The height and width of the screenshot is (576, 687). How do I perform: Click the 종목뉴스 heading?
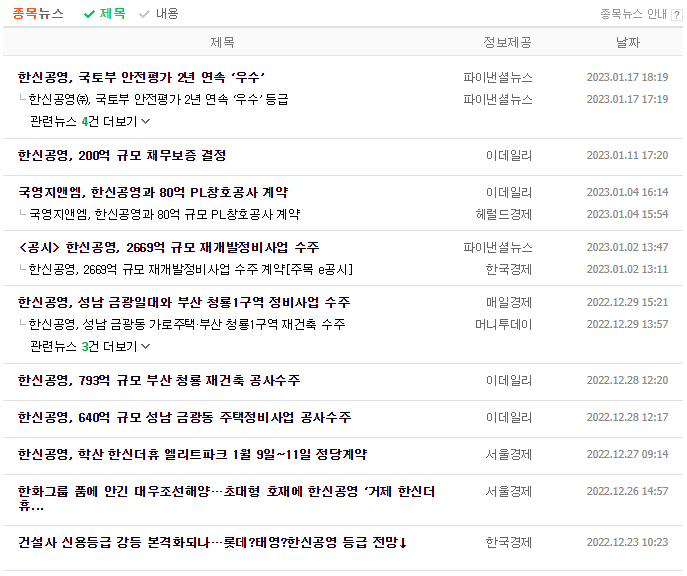coord(38,14)
